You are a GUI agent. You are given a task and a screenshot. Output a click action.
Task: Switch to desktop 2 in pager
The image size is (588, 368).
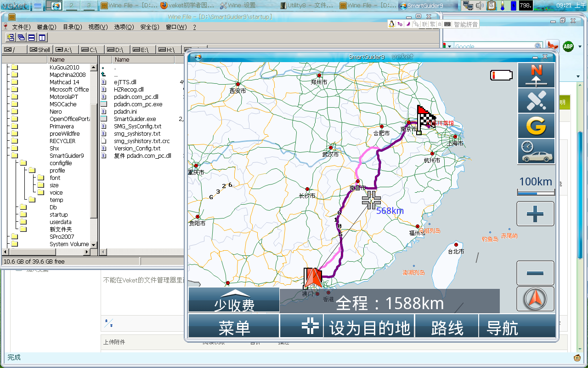point(71,6)
